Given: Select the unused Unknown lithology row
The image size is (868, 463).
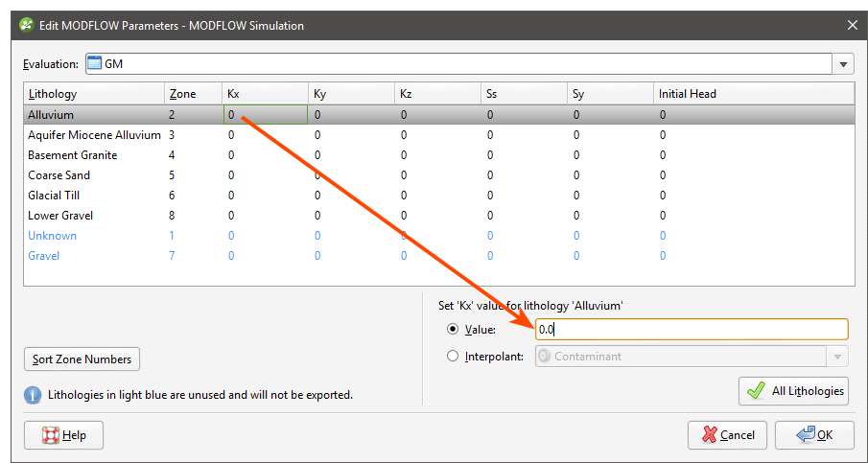Looking at the screenshot, I should point(439,236).
